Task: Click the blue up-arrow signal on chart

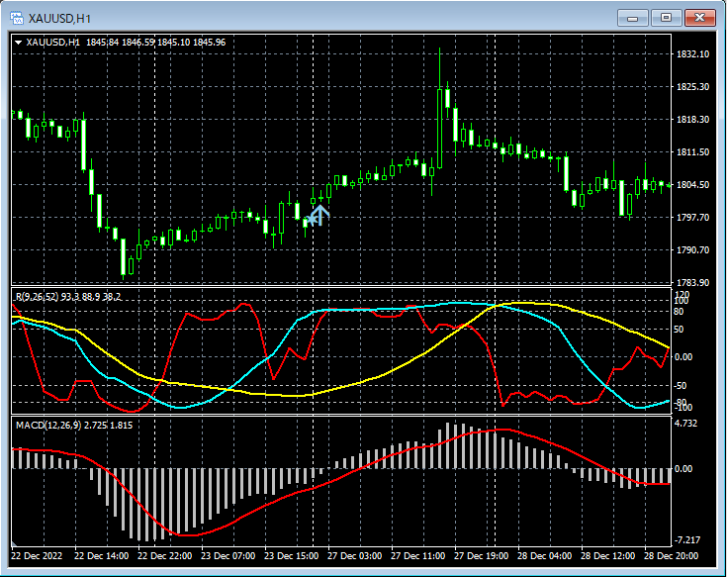Action: click(318, 215)
